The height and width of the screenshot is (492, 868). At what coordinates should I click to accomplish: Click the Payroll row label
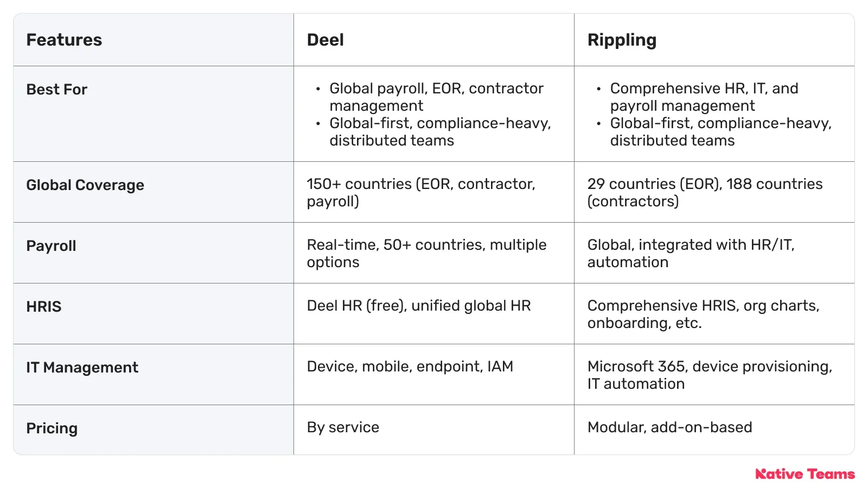[x=51, y=246]
